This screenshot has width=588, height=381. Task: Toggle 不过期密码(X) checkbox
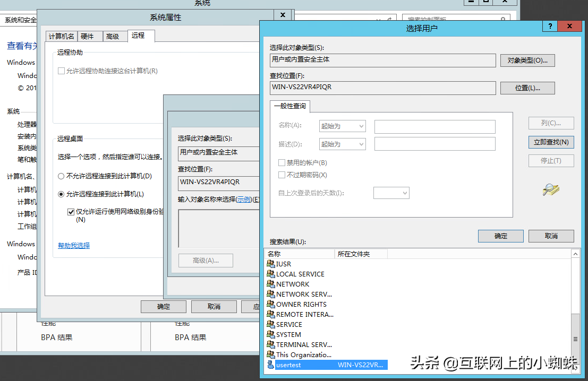click(x=282, y=175)
